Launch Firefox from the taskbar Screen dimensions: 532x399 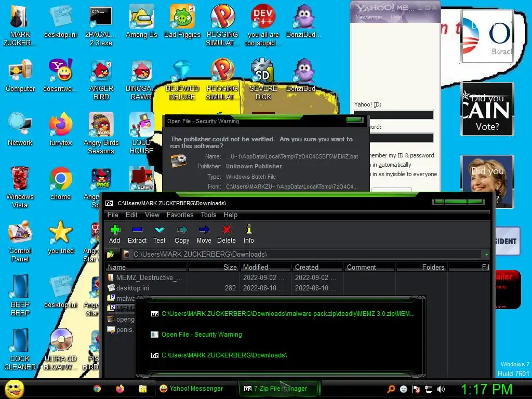click(120, 389)
